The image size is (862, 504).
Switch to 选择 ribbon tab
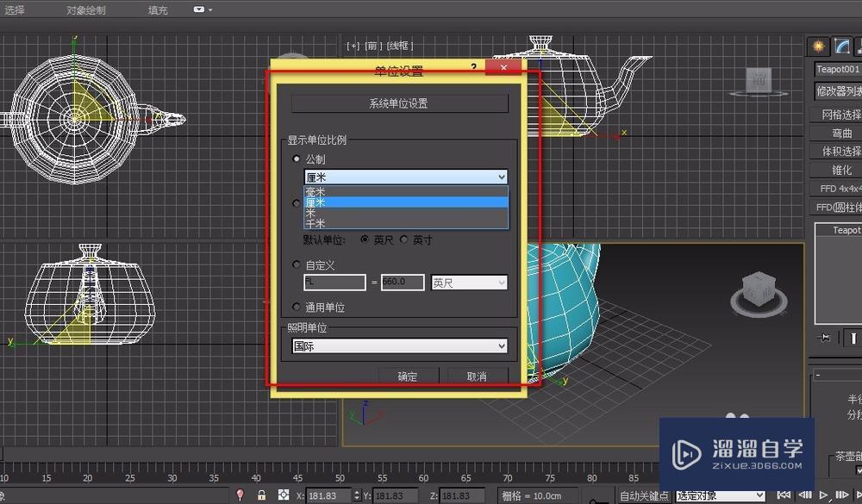[13, 9]
